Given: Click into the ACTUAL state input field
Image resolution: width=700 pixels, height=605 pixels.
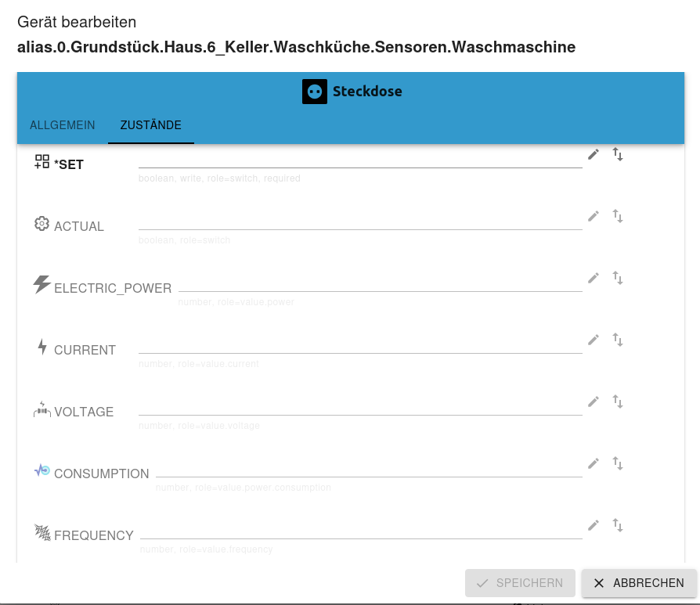Looking at the screenshot, I should [360, 221].
